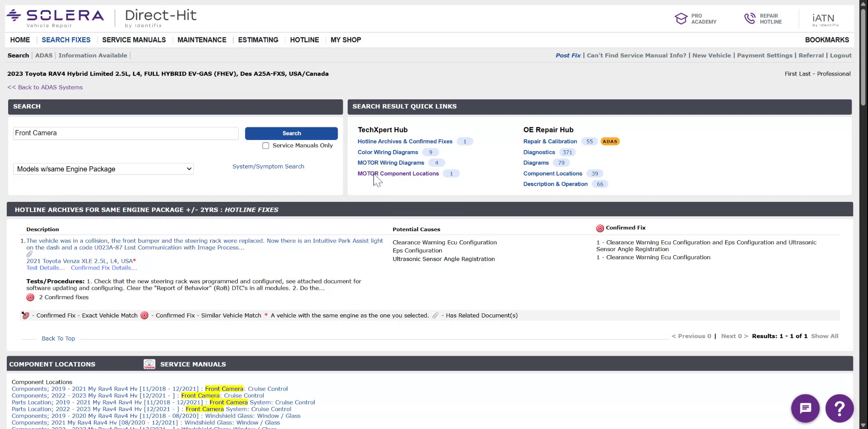
Task: Enable the Service Manuals Only checkbox
Action: [x=266, y=145]
